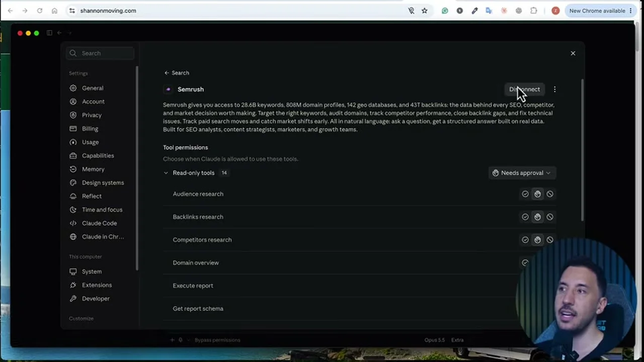Image resolution: width=644 pixels, height=362 pixels.
Task: Click the Claude in Chrome globe icon
Action: [x=73, y=237]
